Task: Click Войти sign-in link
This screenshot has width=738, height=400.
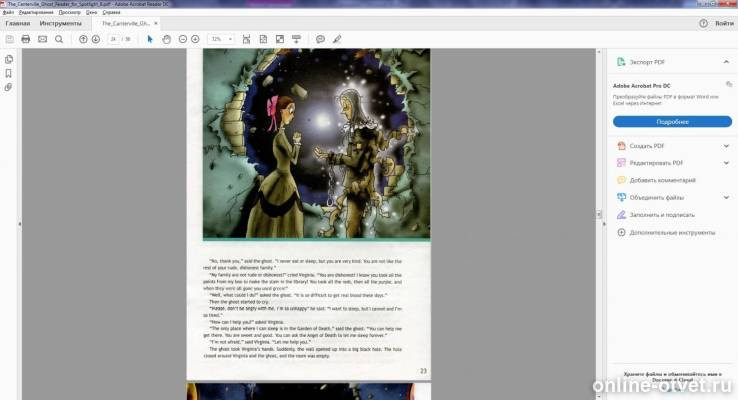Action: (724, 23)
